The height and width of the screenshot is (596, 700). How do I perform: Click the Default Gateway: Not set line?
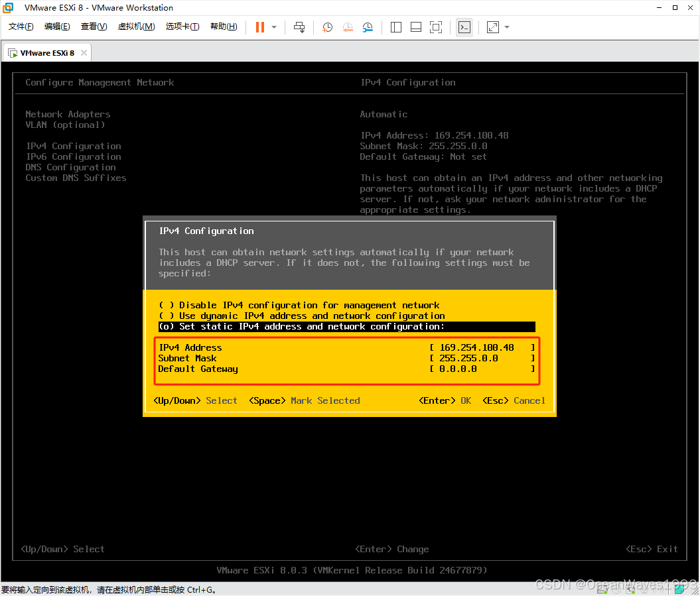[x=423, y=157]
